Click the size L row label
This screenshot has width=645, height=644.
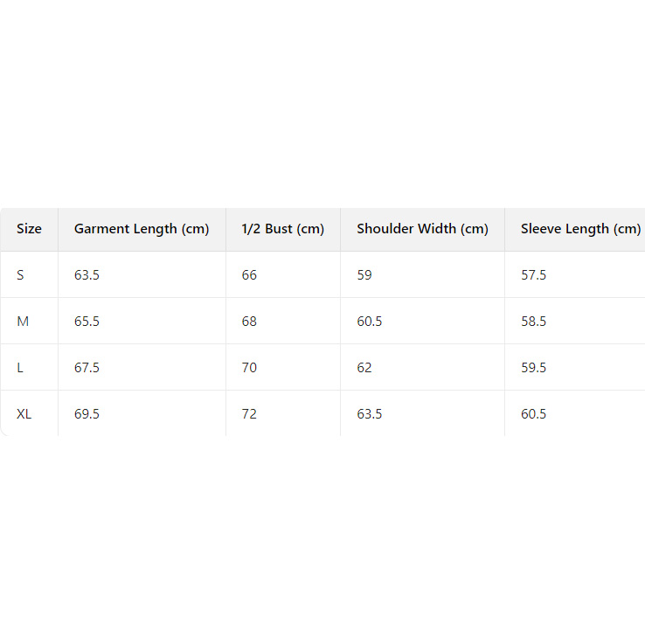(20, 368)
